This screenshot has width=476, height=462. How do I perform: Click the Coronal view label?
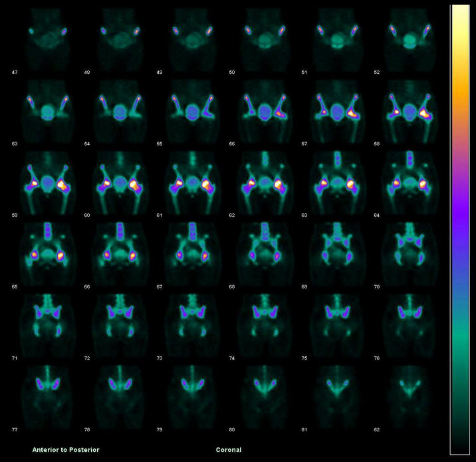228,450
